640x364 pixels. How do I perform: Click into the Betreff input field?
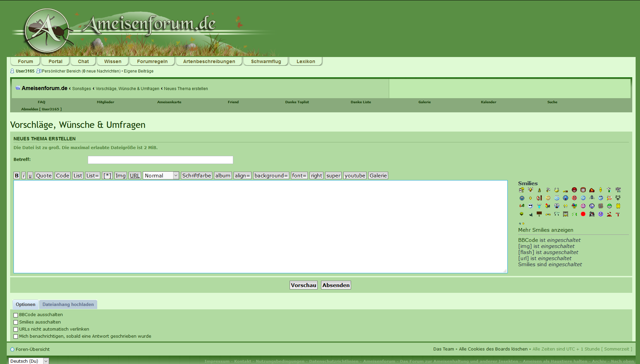[x=160, y=160]
